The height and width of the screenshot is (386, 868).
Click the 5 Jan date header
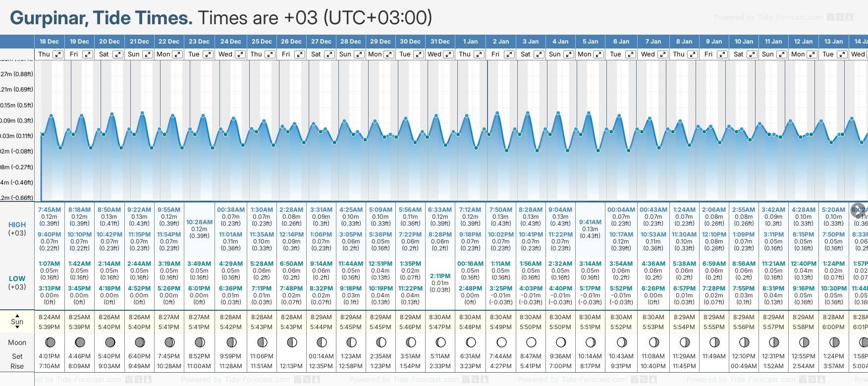(x=591, y=42)
